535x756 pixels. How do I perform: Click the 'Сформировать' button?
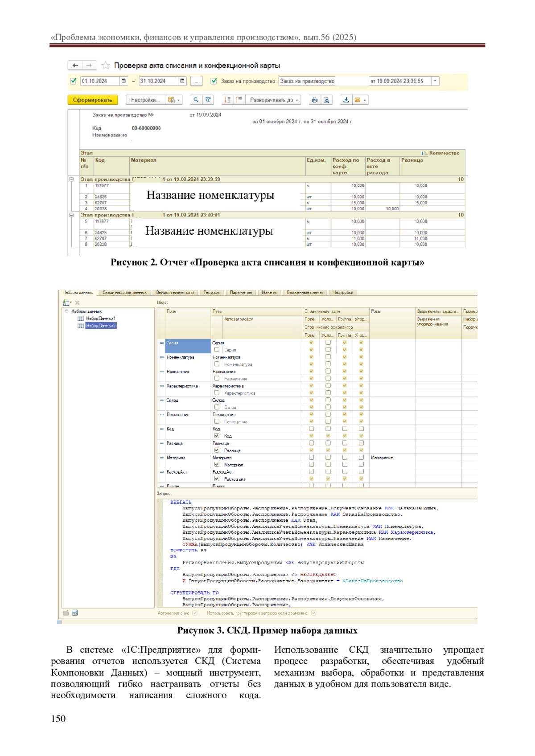coord(93,100)
